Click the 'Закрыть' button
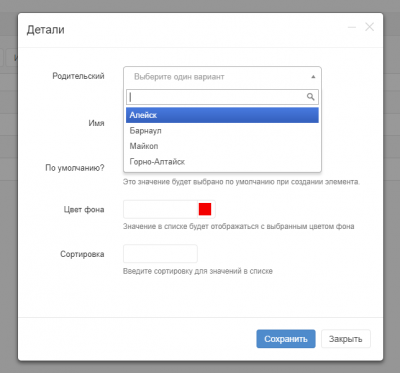The width and height of the screenshot is (400, 373). click(x=346, y=339)
